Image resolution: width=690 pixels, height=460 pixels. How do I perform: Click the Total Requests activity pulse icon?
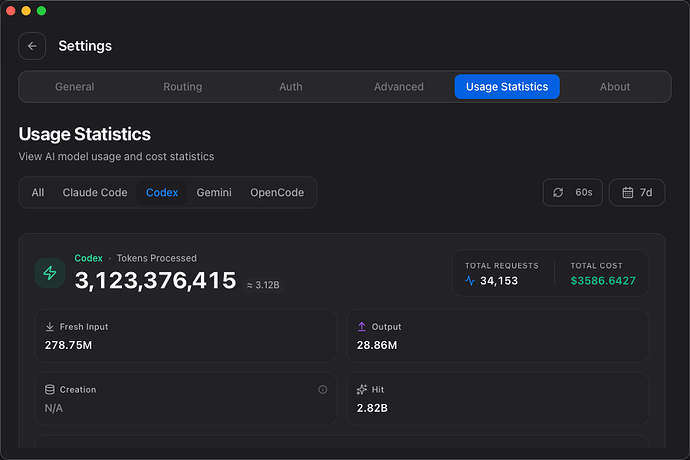(x=470, y=280)
